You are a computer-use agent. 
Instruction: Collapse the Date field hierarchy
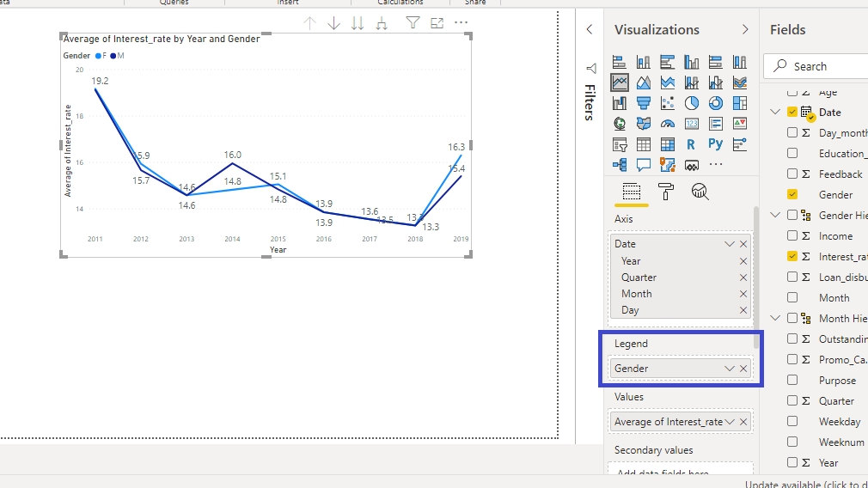775,113
